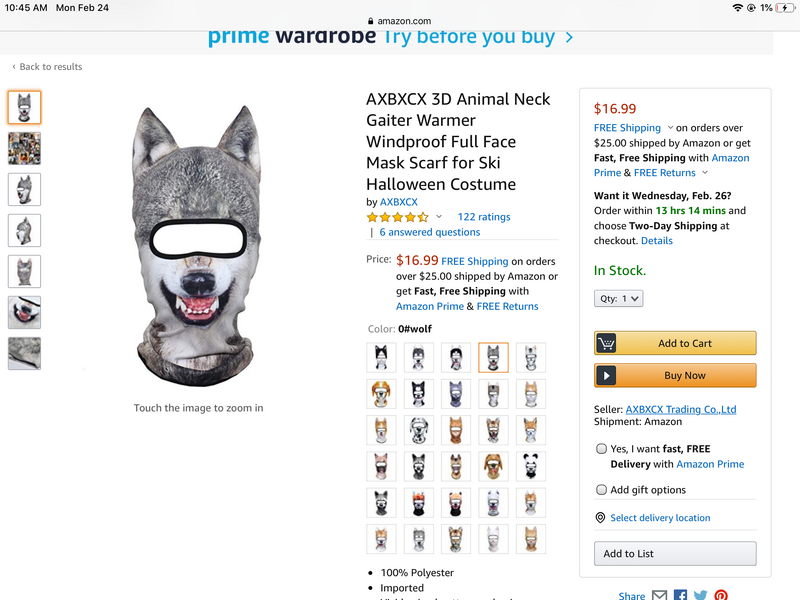
Task: Open the 122 ratings link
Action: (x=484, y=217)
